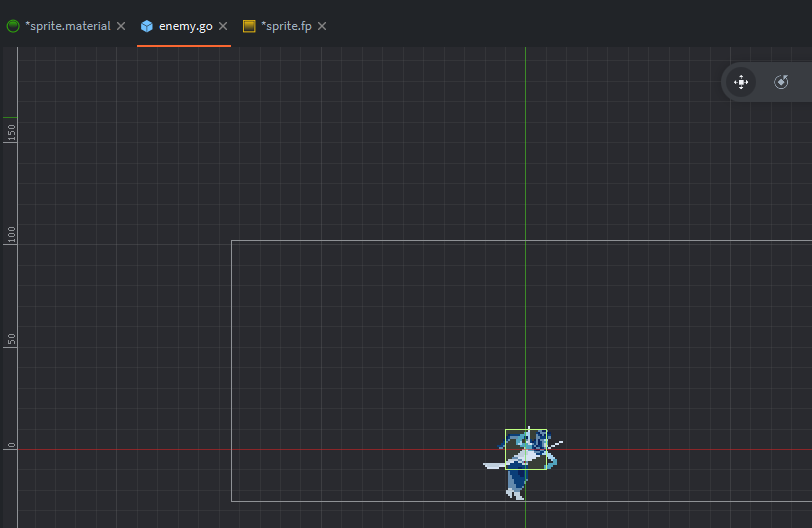
Task: Click the 150 mark on vertical ruler
Action: point(11,131)
